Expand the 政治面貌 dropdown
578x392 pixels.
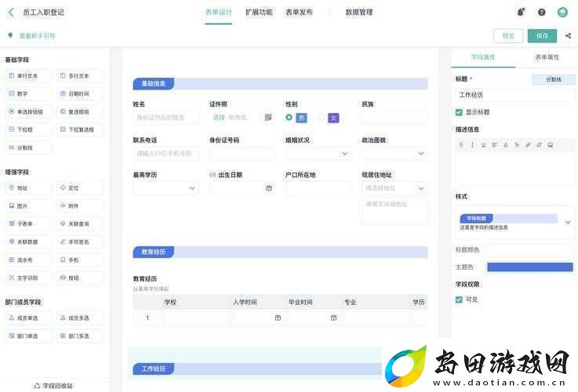394,153
